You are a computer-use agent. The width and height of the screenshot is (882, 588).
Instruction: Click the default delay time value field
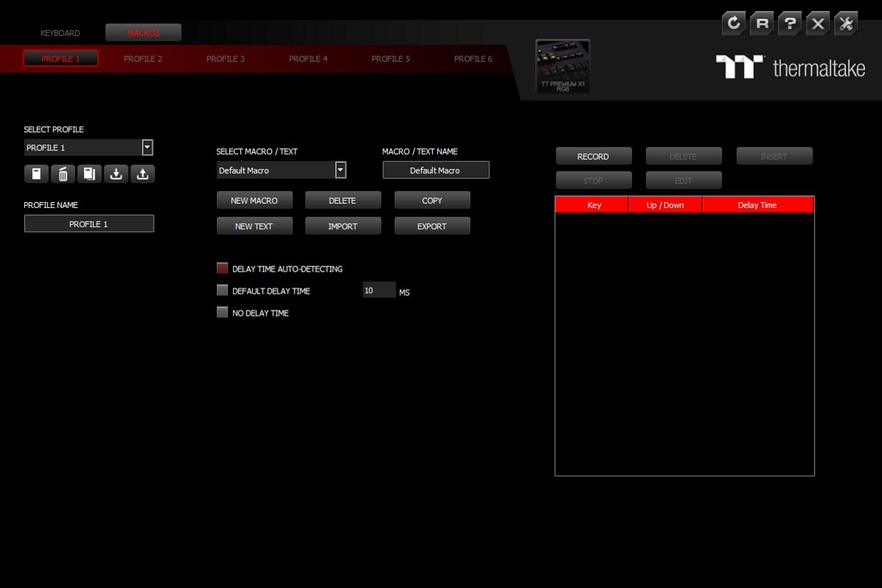pos(379,290)
